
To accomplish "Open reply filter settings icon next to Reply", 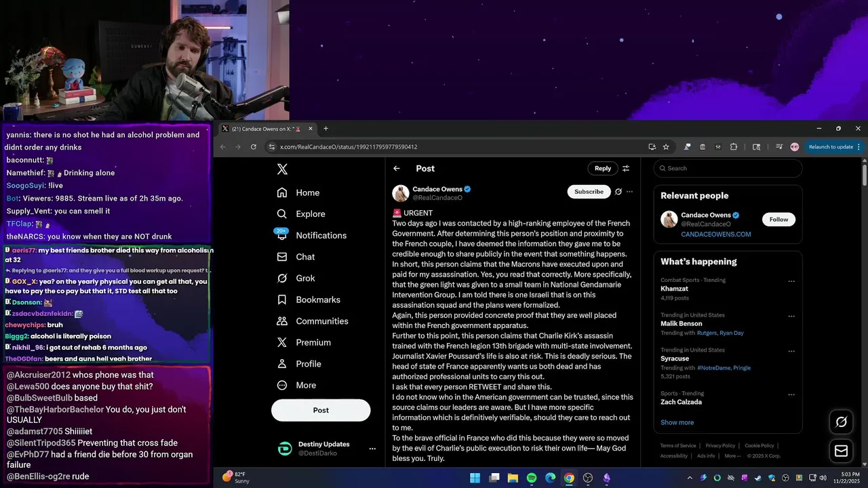I will point(626,169).
